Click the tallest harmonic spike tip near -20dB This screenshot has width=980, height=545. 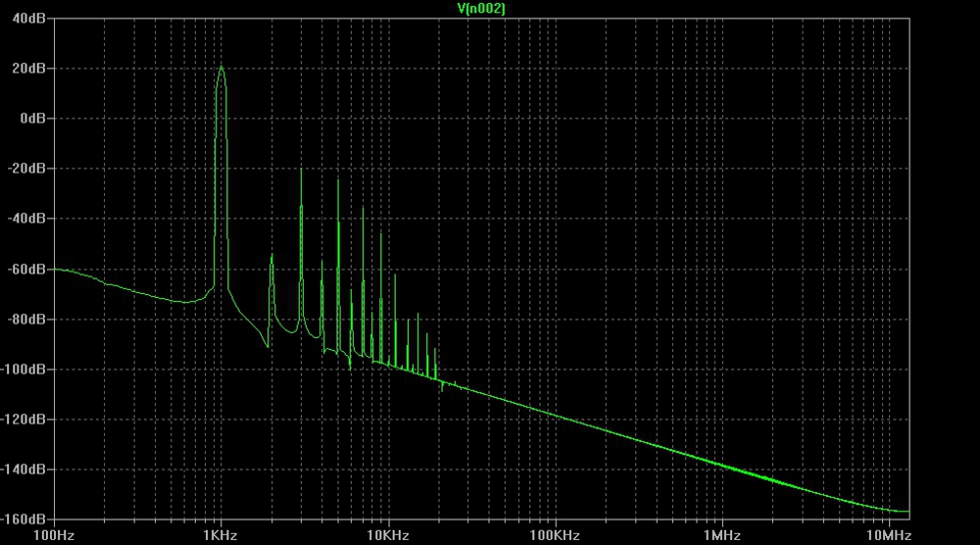click(301, 170)
